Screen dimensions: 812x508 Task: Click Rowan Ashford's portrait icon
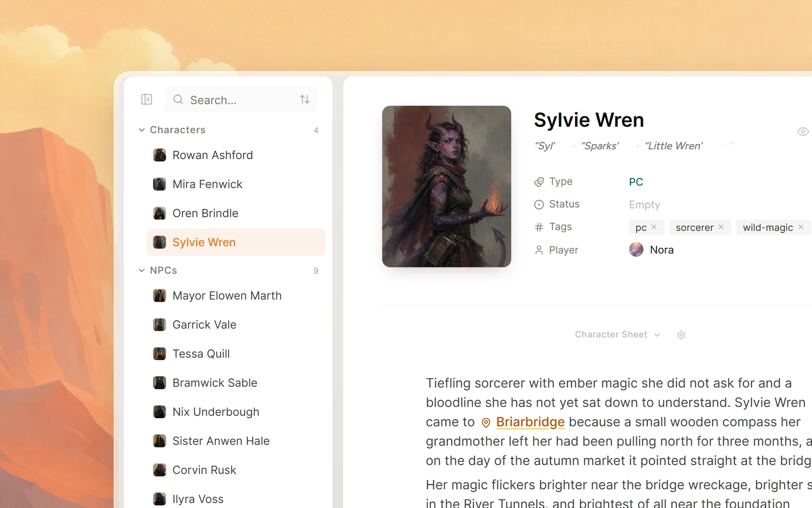pyautogui.click(x=159, y=155)
